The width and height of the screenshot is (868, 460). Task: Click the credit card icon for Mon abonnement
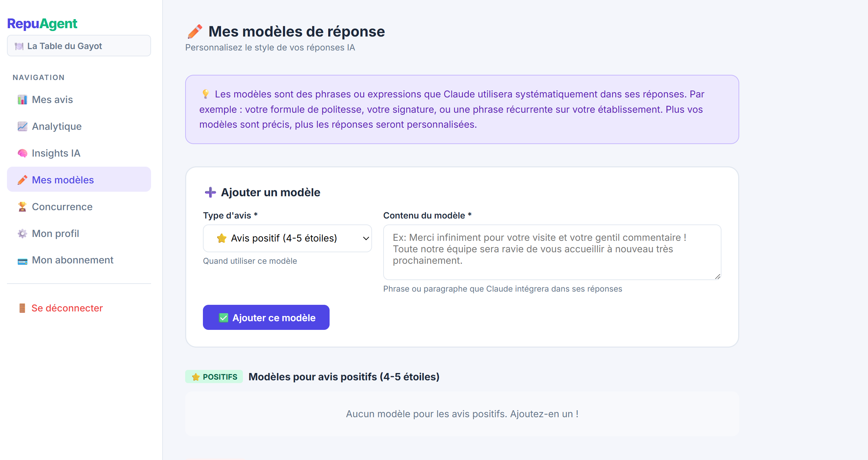click(22, 261)
